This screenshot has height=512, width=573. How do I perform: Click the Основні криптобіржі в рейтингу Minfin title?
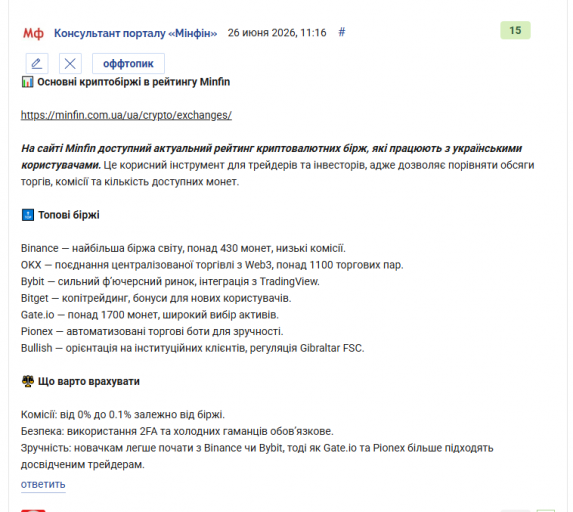tap(133, 82)
